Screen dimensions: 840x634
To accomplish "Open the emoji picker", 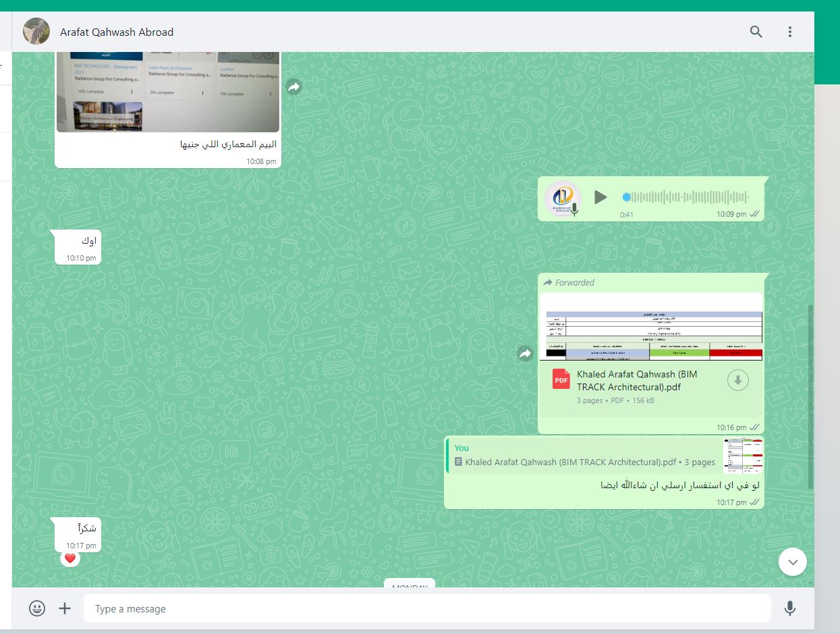I will point(37,608).
